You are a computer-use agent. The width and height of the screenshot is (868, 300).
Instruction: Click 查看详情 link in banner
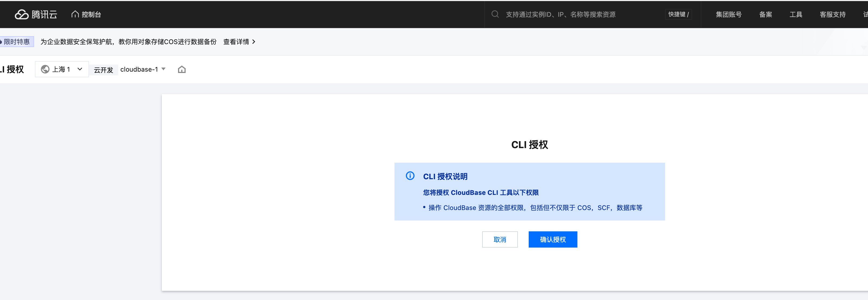coord(236,42)
